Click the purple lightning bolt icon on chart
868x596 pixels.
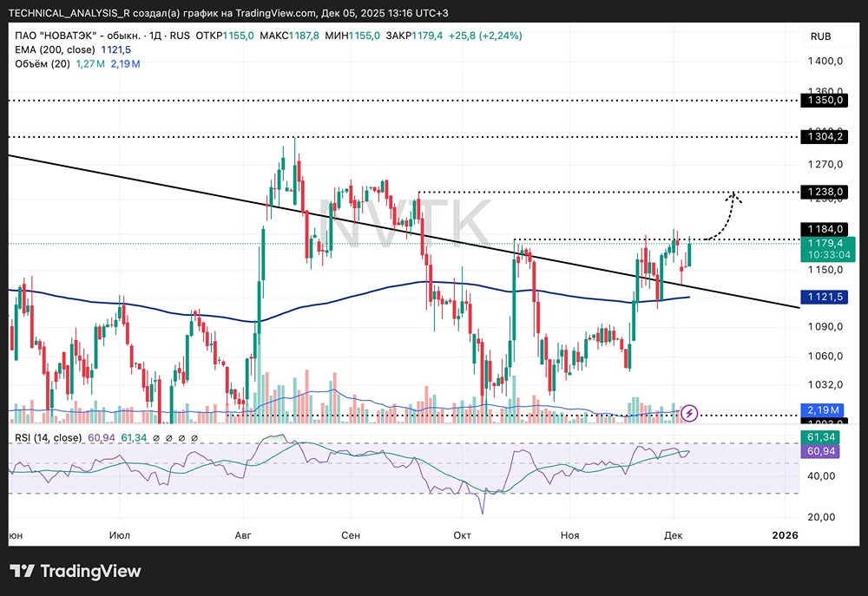point(689,413)
